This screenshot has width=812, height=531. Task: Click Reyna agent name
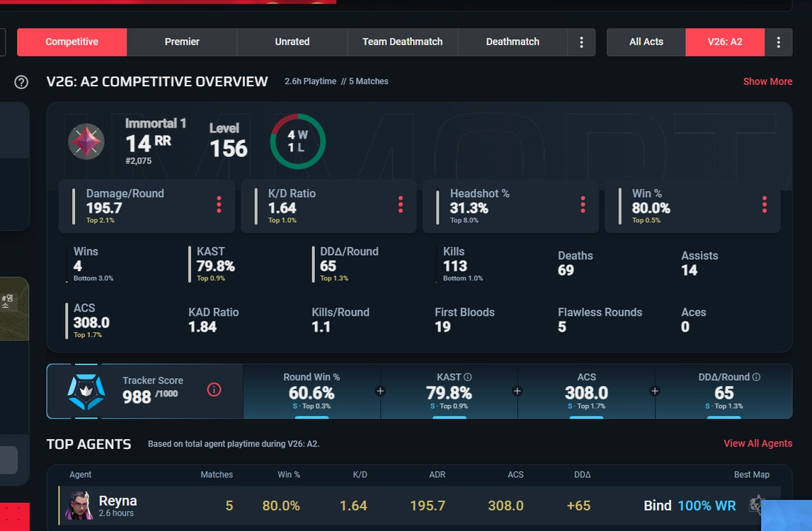coord(118,501)
